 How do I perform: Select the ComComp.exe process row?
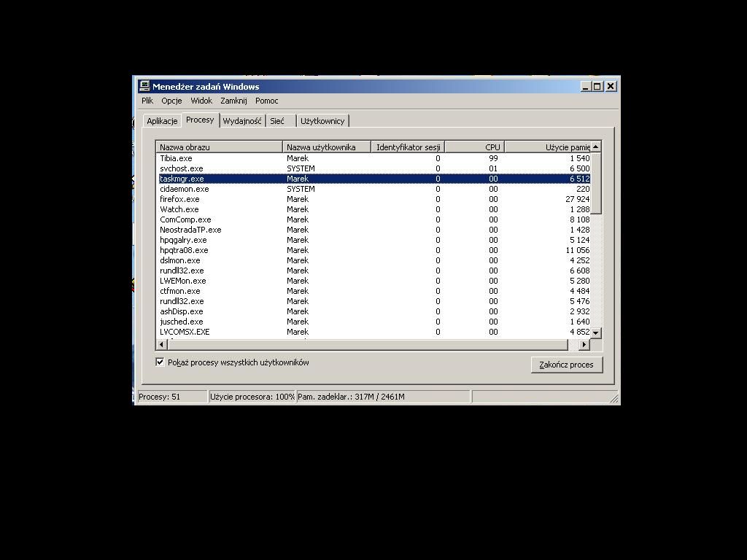pyautogui.click(x=374, y=219)
